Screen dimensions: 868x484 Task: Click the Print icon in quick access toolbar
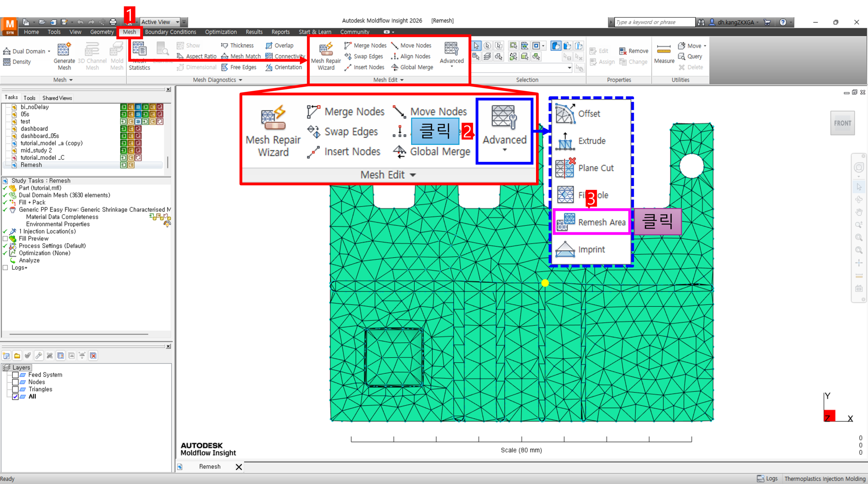coord(113,22)
